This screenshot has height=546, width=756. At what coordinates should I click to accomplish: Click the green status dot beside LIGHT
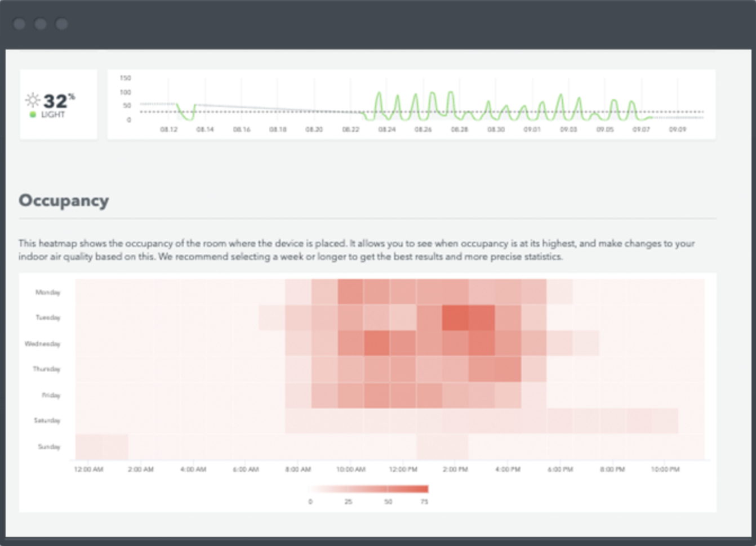coord(33,115)
